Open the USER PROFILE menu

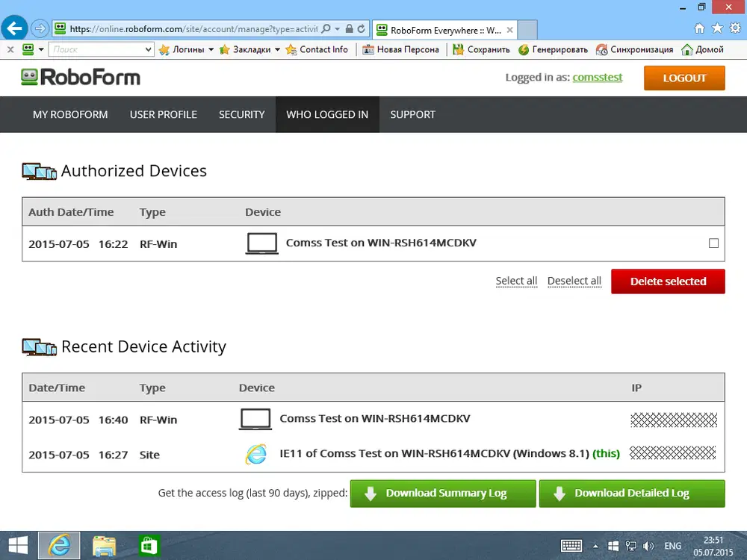[x=164, y=114]
